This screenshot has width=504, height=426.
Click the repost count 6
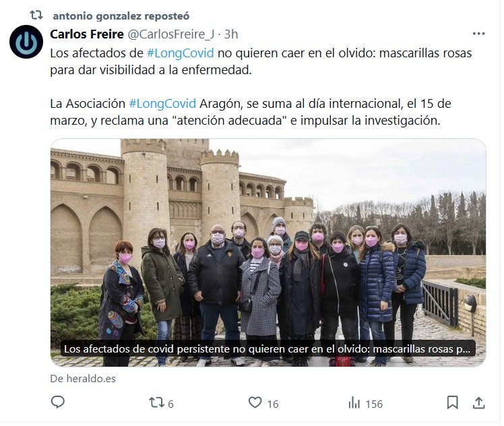coord(170,404)
